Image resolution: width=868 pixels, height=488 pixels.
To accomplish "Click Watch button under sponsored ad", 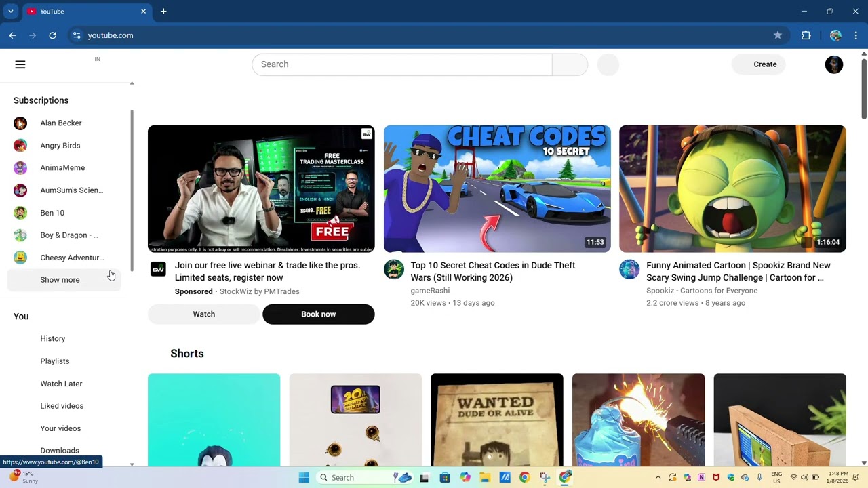I will (204, 314).
